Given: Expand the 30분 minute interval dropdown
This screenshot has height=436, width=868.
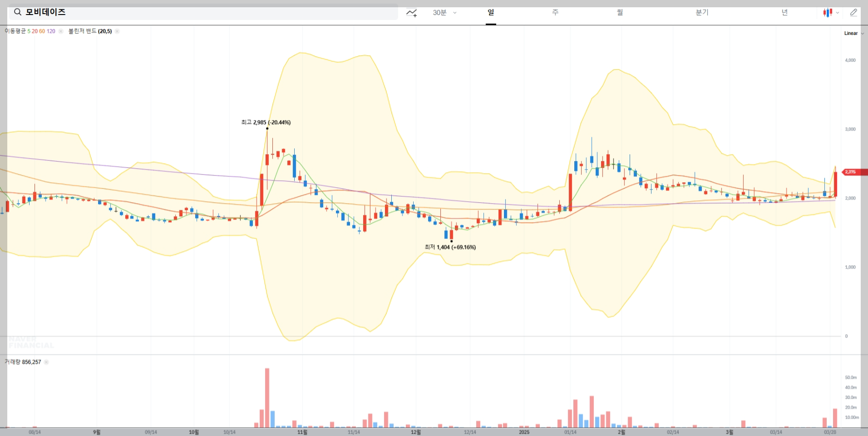Looking at the screenshot, I should [445, 13].
